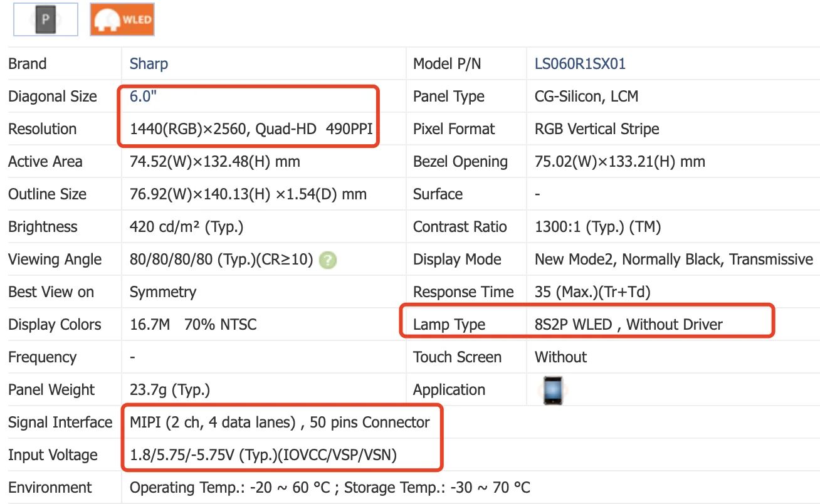Click the "Application" label
Viewport: 820px width, 504px height.
[449, 390]
